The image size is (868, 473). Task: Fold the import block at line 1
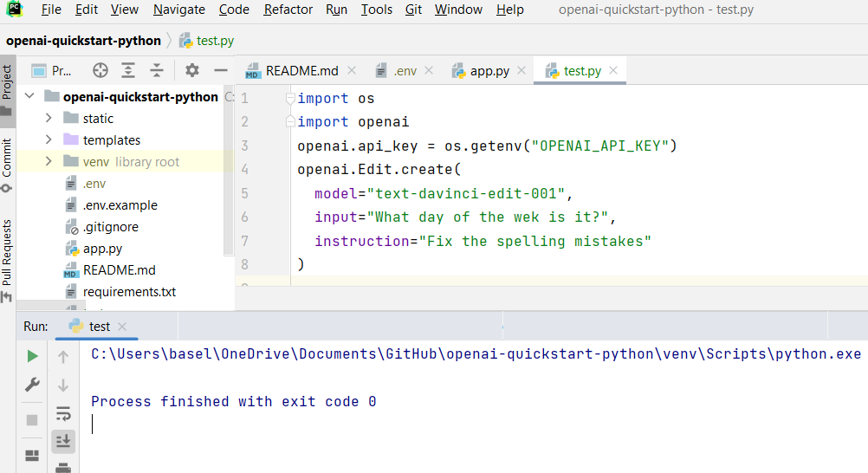291,99
